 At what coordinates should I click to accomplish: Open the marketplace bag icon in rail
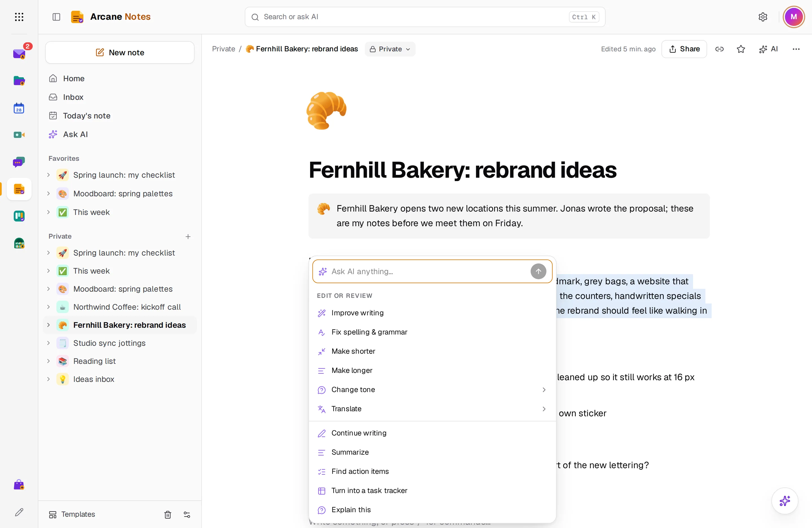click(x=19, y=485)
